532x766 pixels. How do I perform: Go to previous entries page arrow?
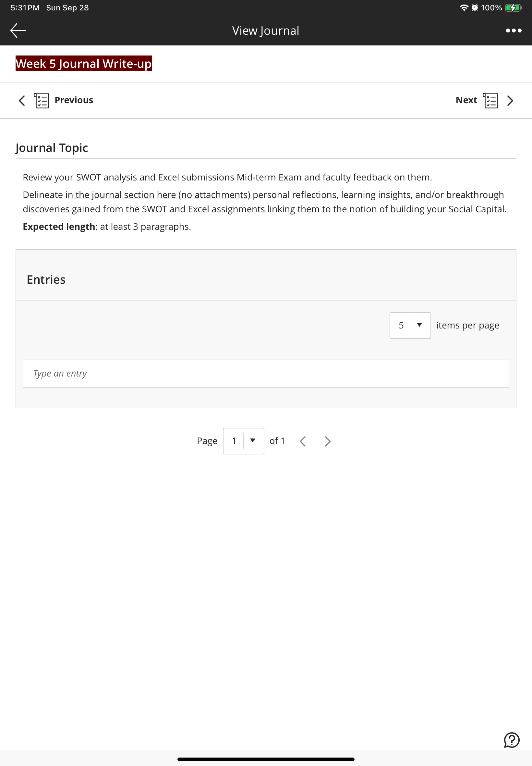[x=303, y=441]
